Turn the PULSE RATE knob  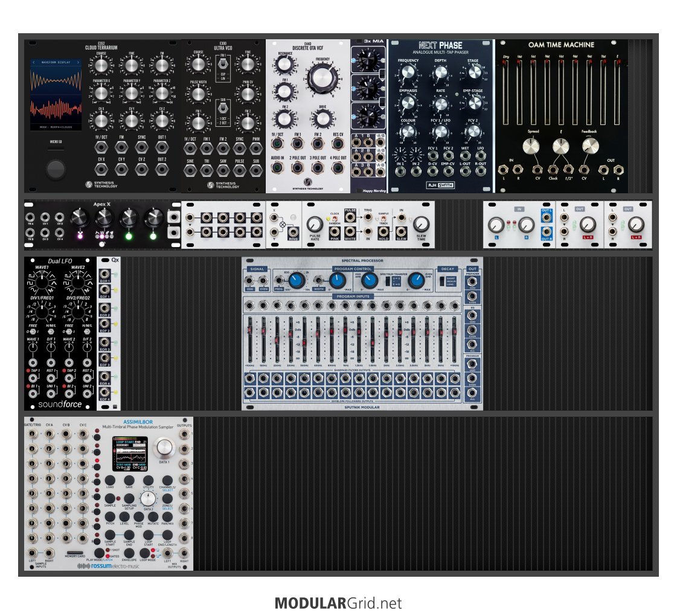[x=315, y=225]
